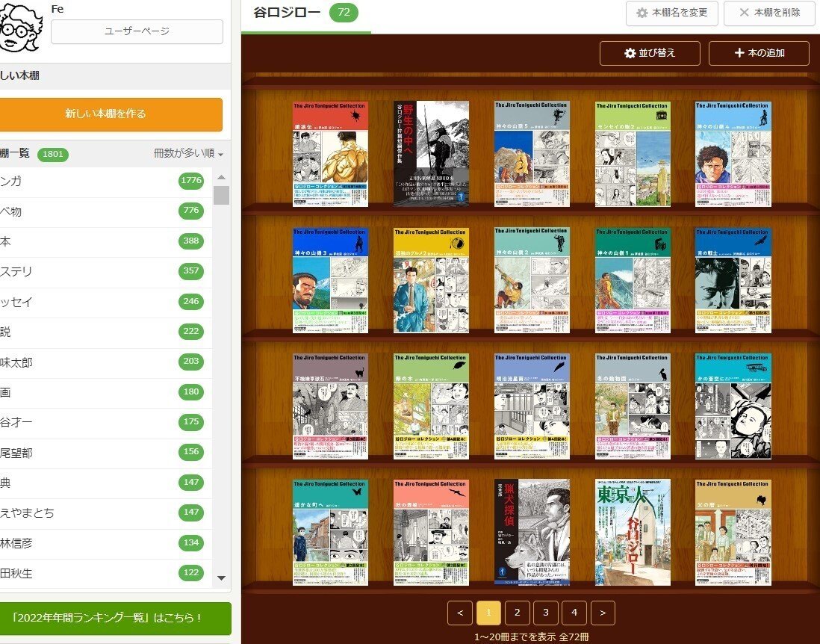
Task: Open 明治流星雨 book cover
Action: click(532, 406)
